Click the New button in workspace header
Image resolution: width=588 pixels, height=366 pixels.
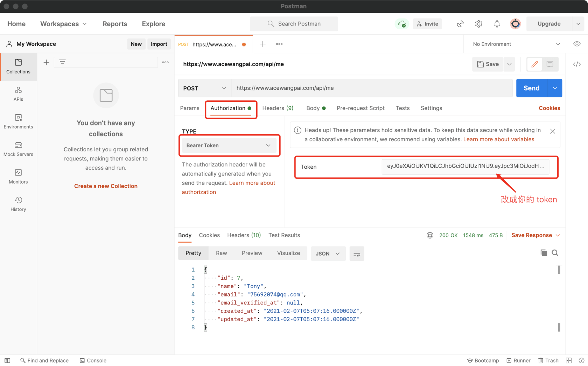pos(136,44)
